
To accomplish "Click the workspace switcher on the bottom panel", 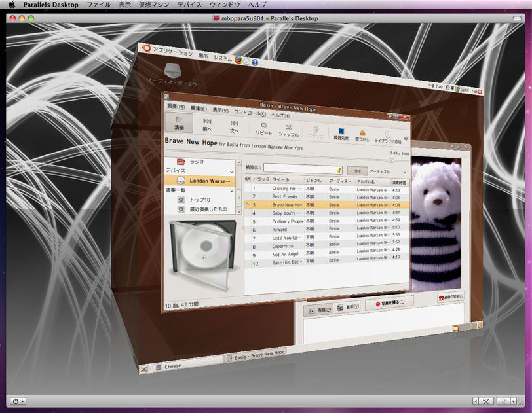I will (464, 327).
